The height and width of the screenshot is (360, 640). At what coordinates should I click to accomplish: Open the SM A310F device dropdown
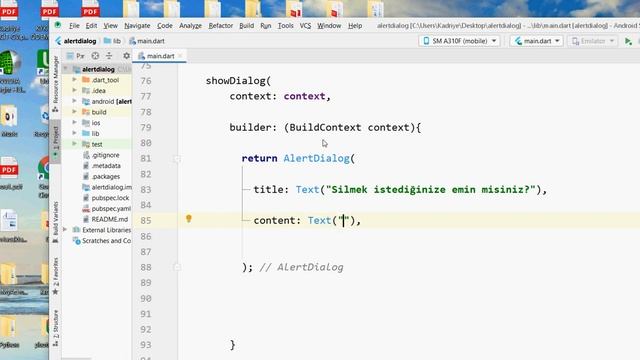(x=460, y=41)
